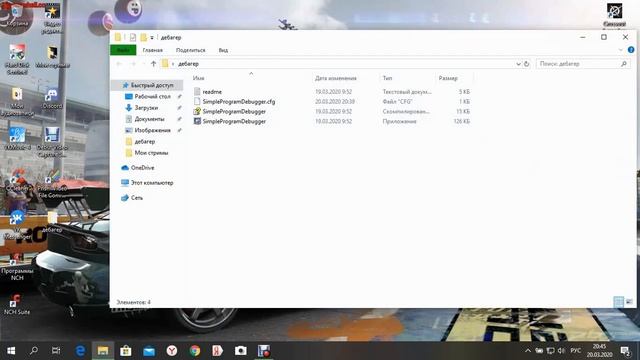Sort by Тип column header
The width and height of the screenshot is (640, 360).
click(387, 78)
